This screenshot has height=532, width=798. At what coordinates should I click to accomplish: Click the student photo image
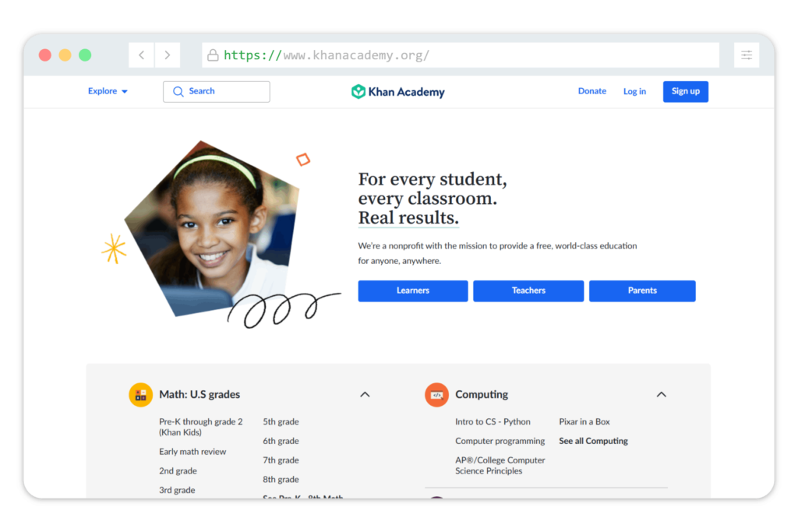(212, 229)
